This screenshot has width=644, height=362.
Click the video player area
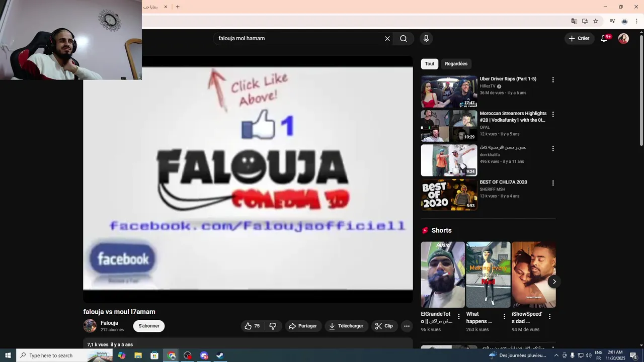(x=248, y=179)
